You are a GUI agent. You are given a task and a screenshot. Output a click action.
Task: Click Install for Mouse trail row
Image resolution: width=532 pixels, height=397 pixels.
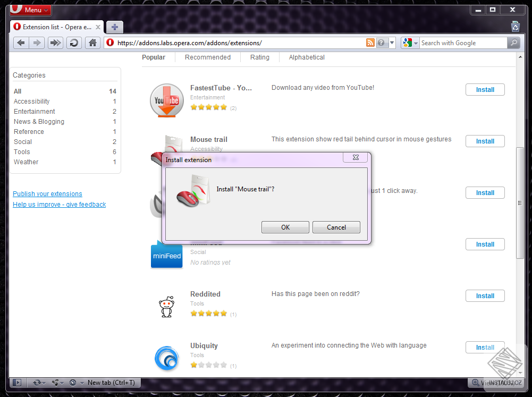click(x=485, y=141)
